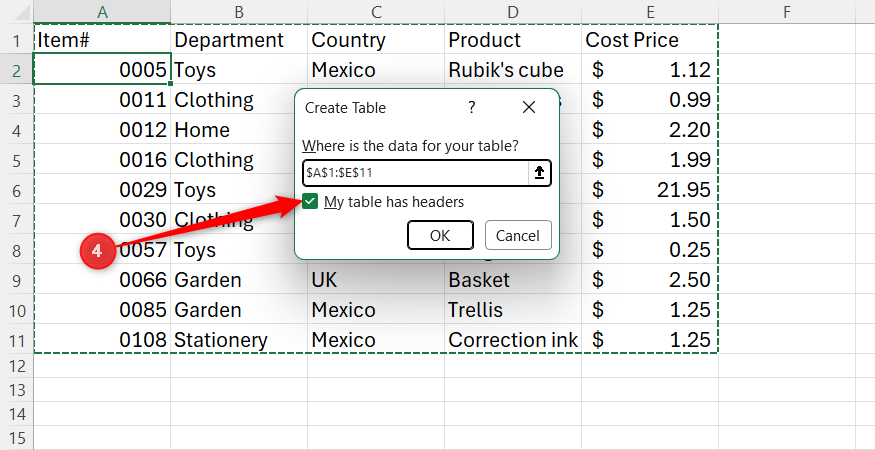
Task: Select cell containing 0029
Action: point(102,190)
